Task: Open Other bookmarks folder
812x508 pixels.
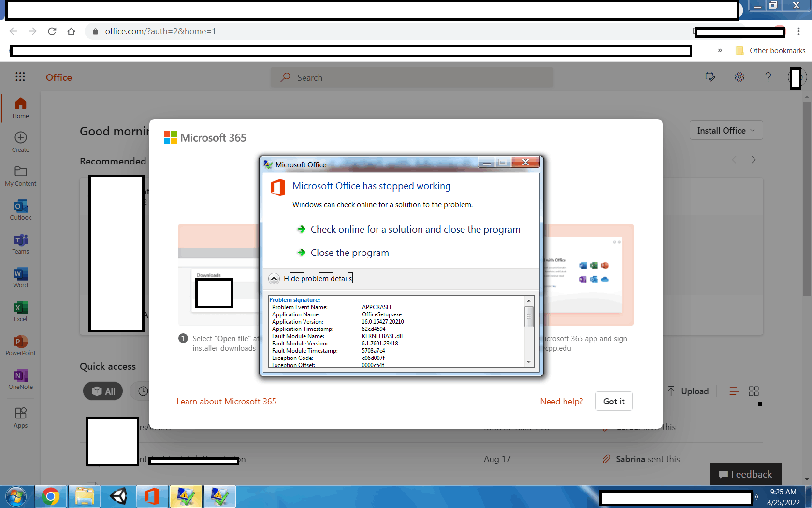Action: tap(770, 50)
